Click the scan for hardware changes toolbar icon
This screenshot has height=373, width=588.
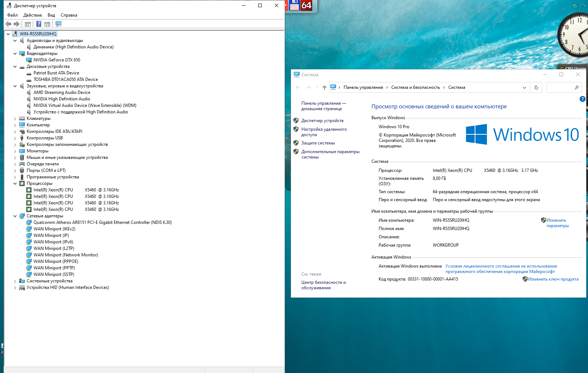(x=58, y=24)
